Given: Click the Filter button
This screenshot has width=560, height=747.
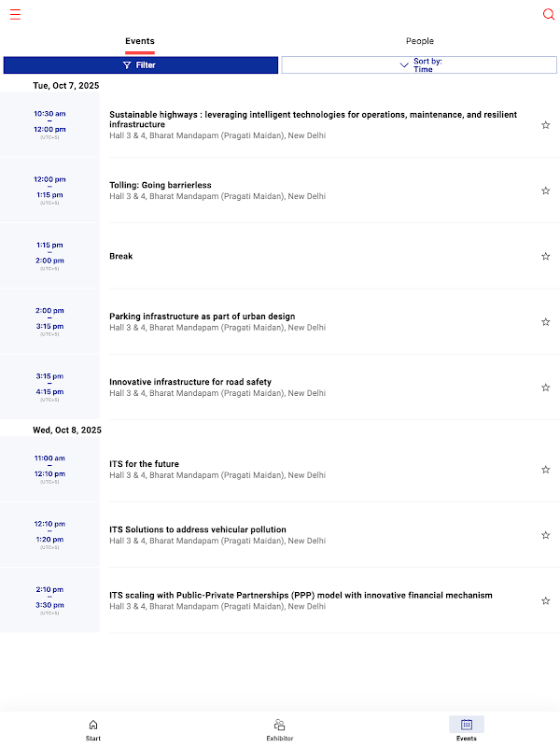Looking at the screenshot, I should [140, 65].
